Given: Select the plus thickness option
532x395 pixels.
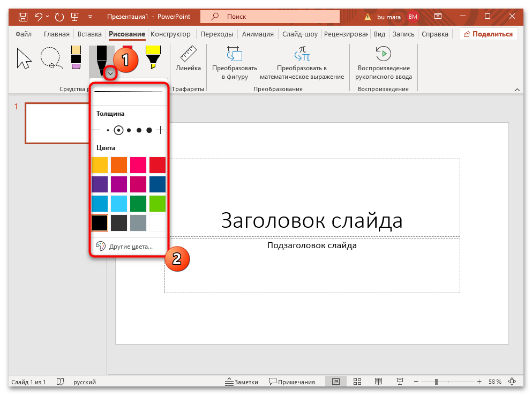Looking at the screenshot, I should click(160, 130).
